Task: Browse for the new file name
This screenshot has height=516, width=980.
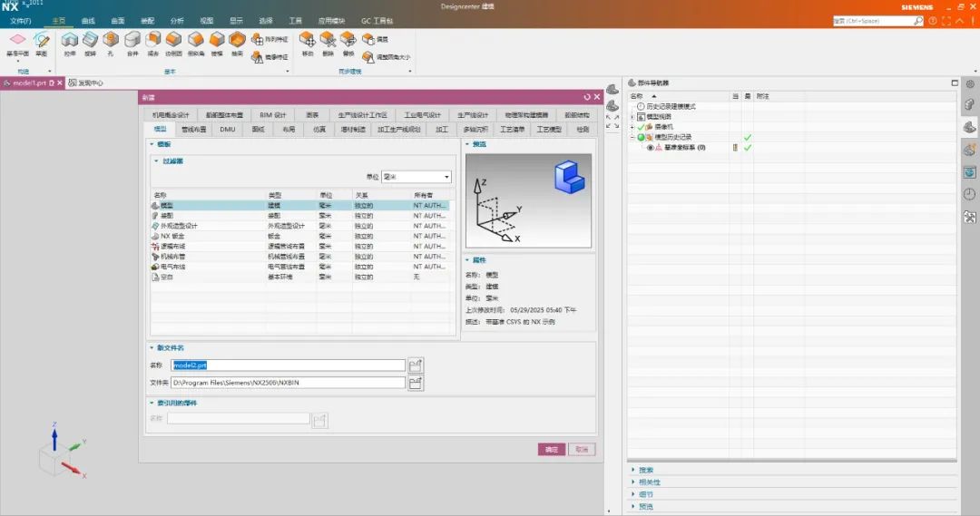Action: point(416,365)
